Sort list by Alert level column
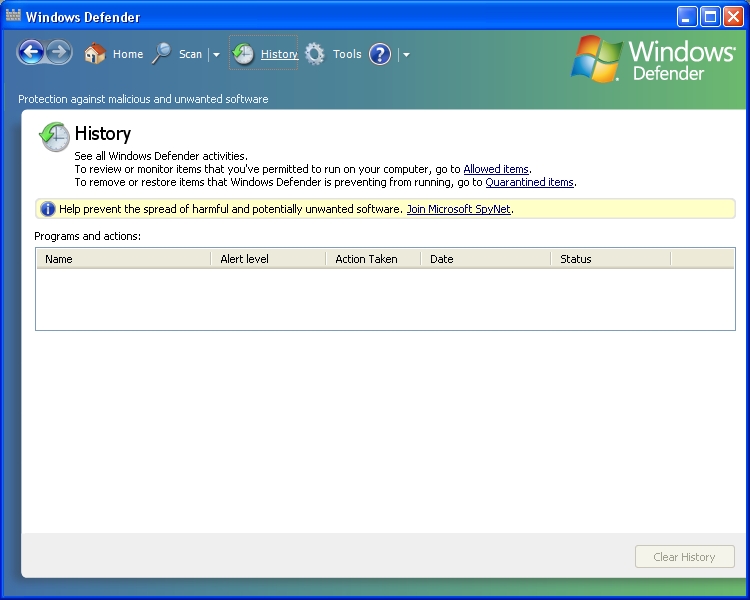Image resolution: width=750 pixels, height=600 pixels. point(244,259)
